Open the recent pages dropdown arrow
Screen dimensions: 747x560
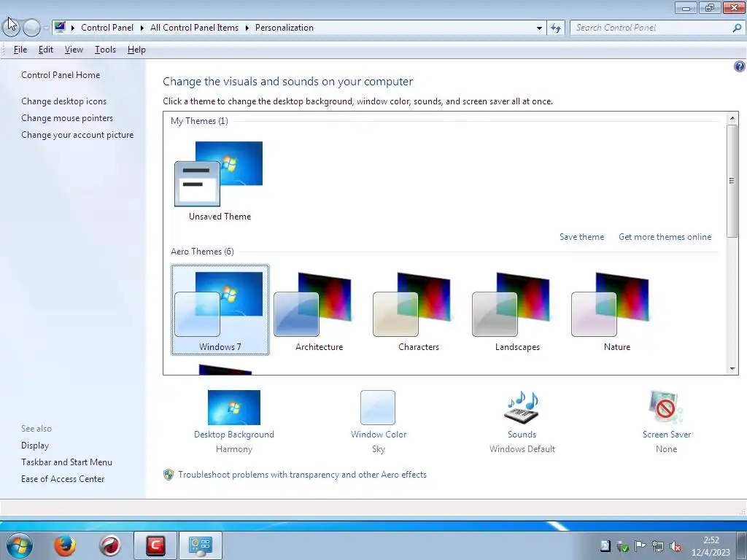coord(46,28)
